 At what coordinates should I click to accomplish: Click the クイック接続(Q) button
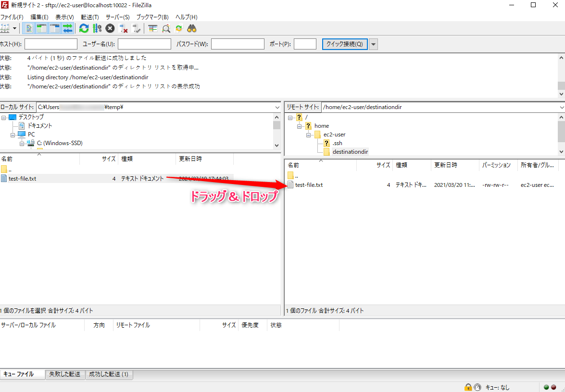345,44
